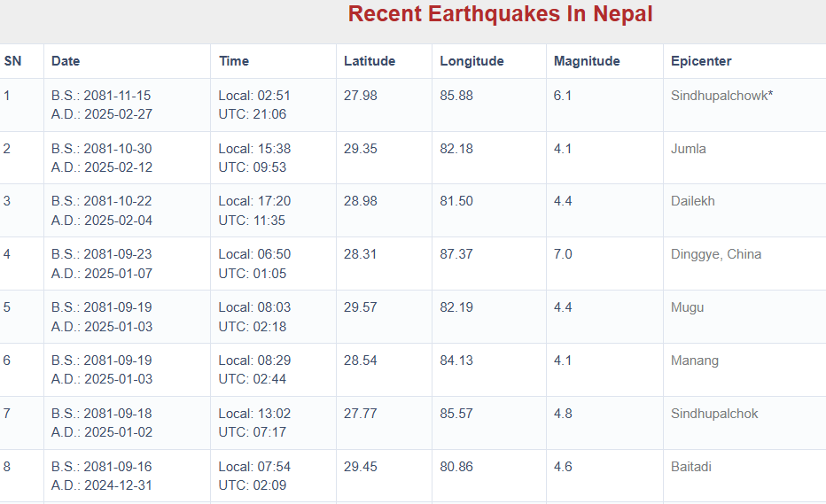Select the Dinggye, China epicenter
Screen dimensions: 826x504
point(716,254)
